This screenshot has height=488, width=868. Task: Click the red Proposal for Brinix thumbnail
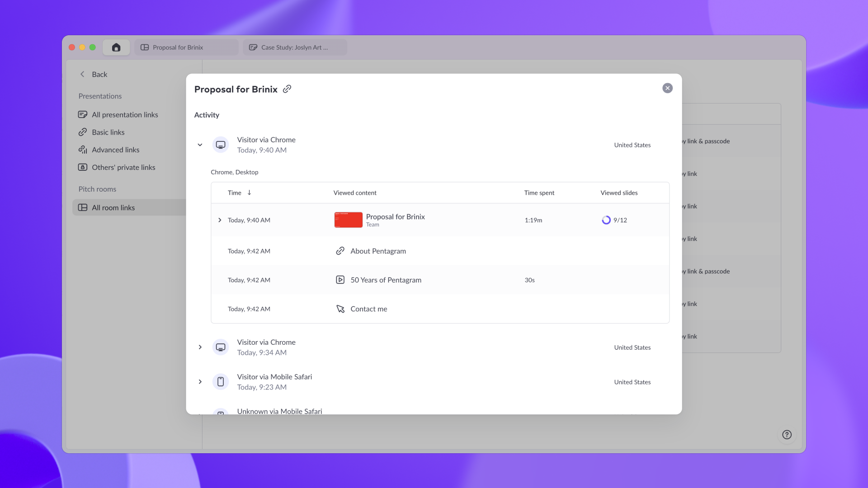tap(348, 220)
